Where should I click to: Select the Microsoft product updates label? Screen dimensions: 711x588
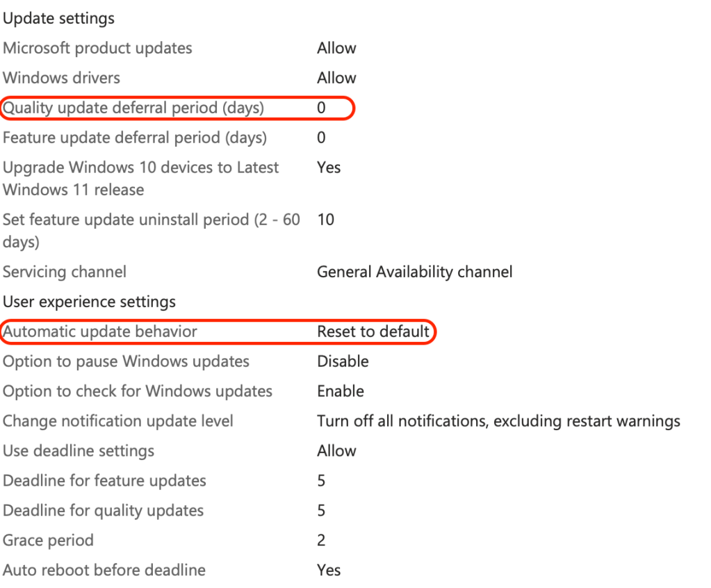(x=97, y=49)
